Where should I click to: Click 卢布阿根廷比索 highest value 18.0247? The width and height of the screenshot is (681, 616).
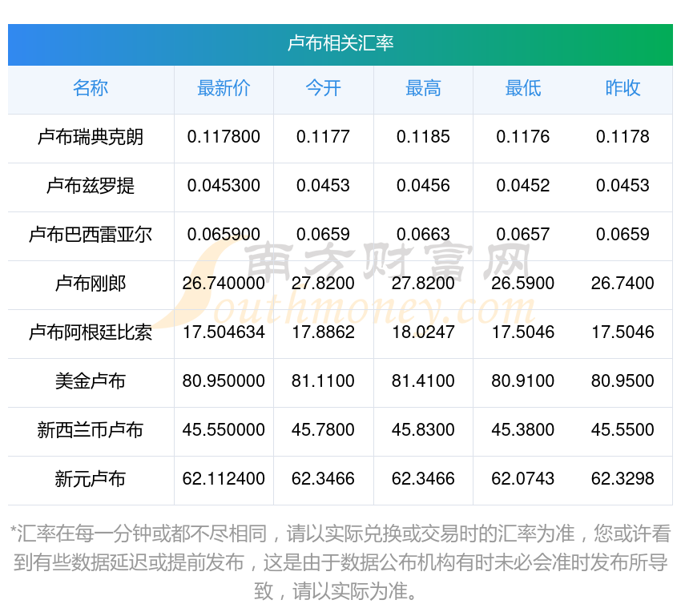tap(423, 332)
